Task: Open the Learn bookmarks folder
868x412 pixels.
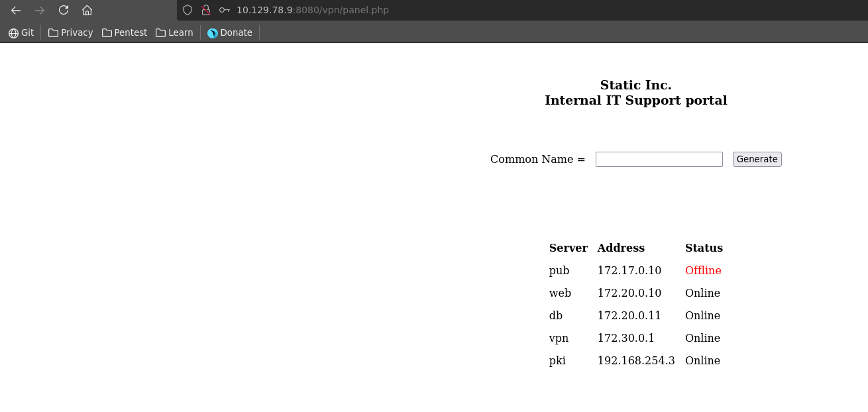Action: click(174, 32)
